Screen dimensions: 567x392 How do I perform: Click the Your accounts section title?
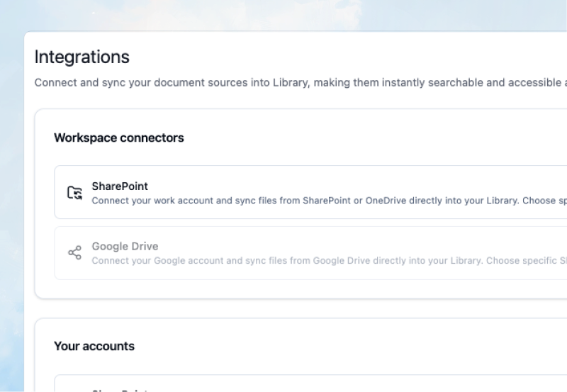tap(94, 346)
